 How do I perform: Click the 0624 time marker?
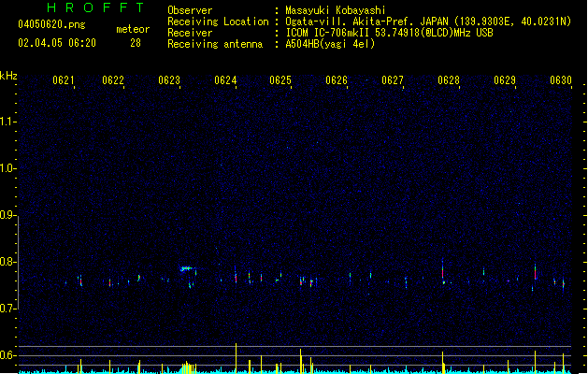pos(225,80)
